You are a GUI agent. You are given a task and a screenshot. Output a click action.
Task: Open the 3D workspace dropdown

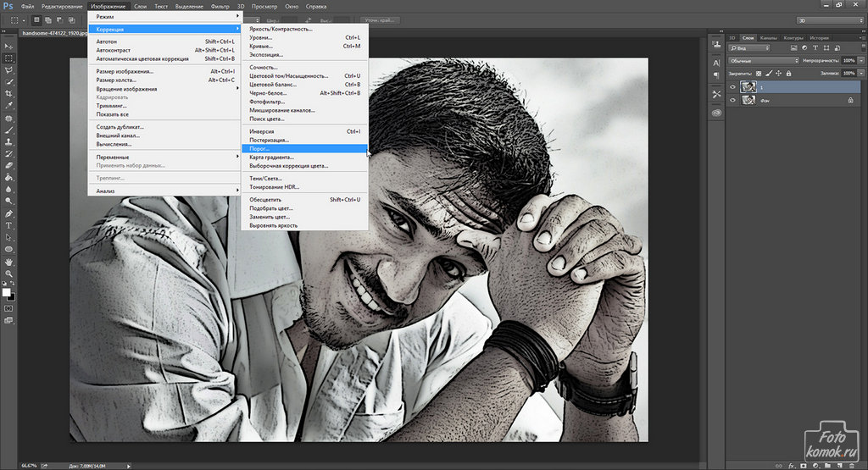[830, 20]
